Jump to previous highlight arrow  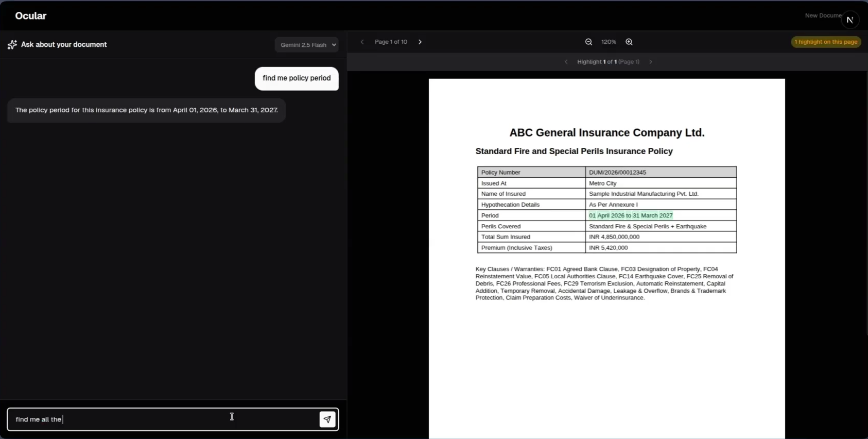(x=566, y=62)
